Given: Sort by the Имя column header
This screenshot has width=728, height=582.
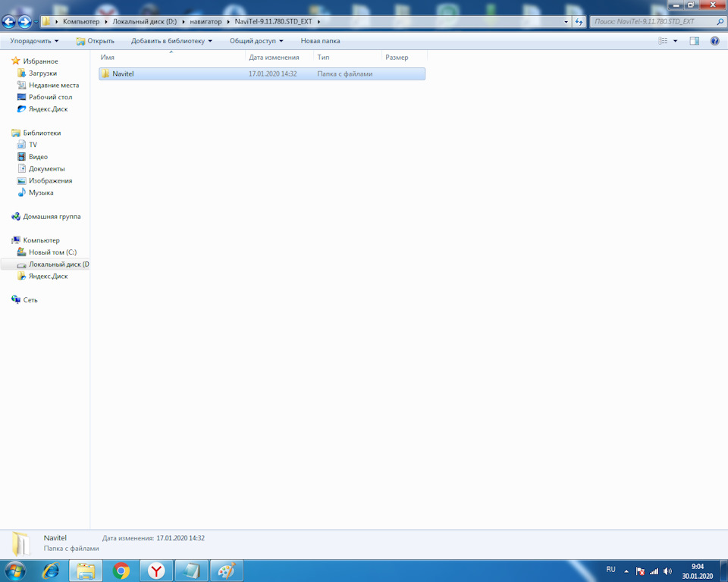Looking at the screenshot, I should [x=171, y=57].
